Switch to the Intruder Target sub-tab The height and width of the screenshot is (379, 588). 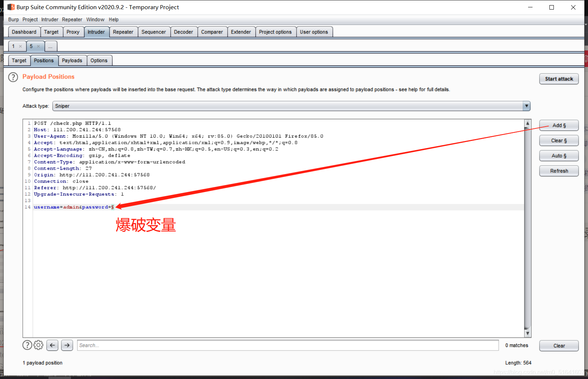point(19,60)
